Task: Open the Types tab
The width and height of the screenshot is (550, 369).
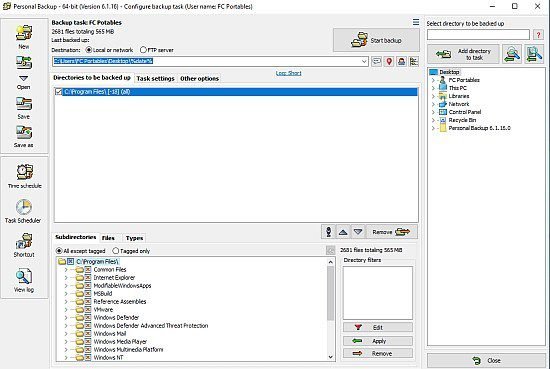Action: pos(134,238)
